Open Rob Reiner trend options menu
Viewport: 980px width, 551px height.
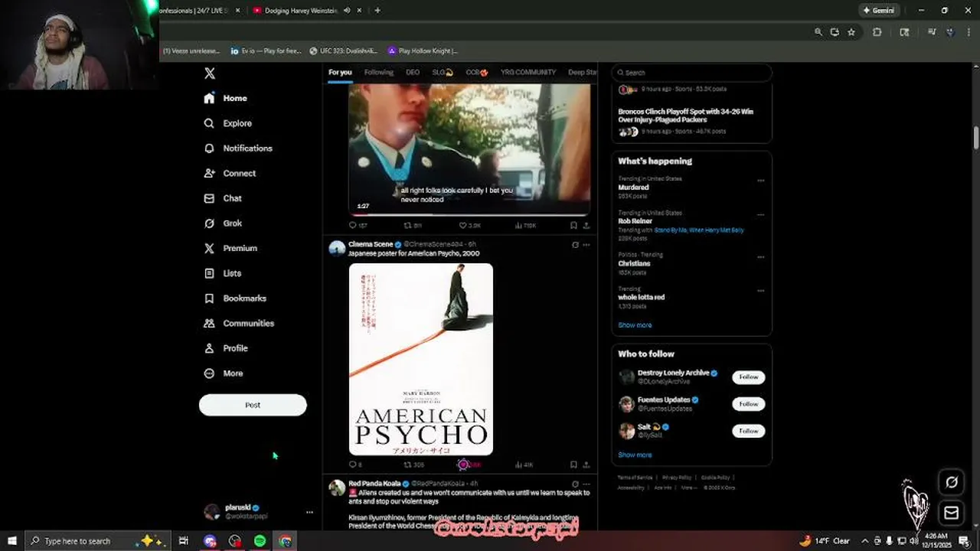(x=760, y=215)
